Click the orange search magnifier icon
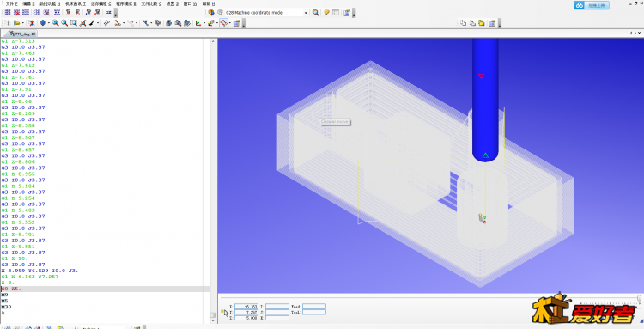 315,13
